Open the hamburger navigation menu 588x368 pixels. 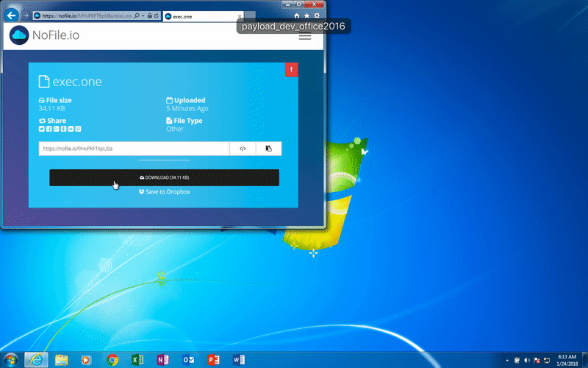(304, 35)
